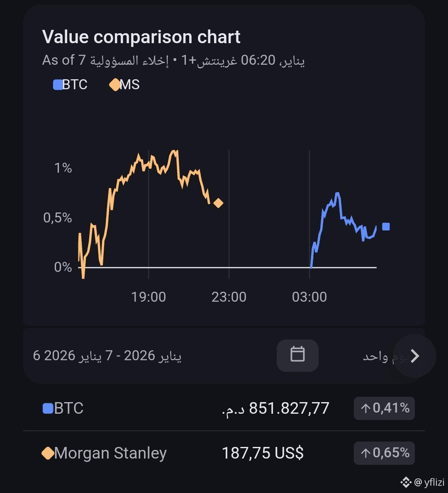Click the blue square marker ending the BTC line
448x493 pixels.
[386, 227]
